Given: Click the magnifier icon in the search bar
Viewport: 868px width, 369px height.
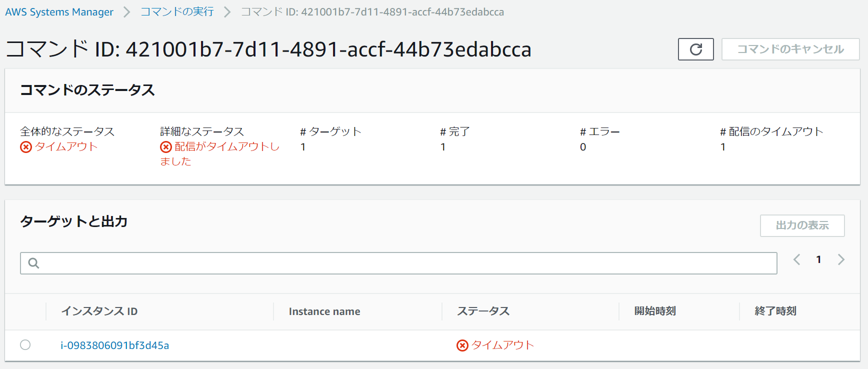Looking at the screenshot, I should [32, 263].
